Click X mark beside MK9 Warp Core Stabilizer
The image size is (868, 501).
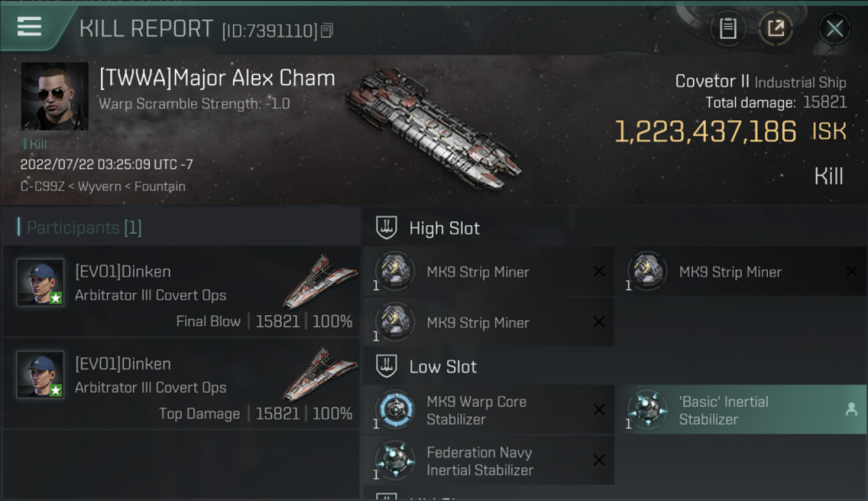[x=599, y=410]
